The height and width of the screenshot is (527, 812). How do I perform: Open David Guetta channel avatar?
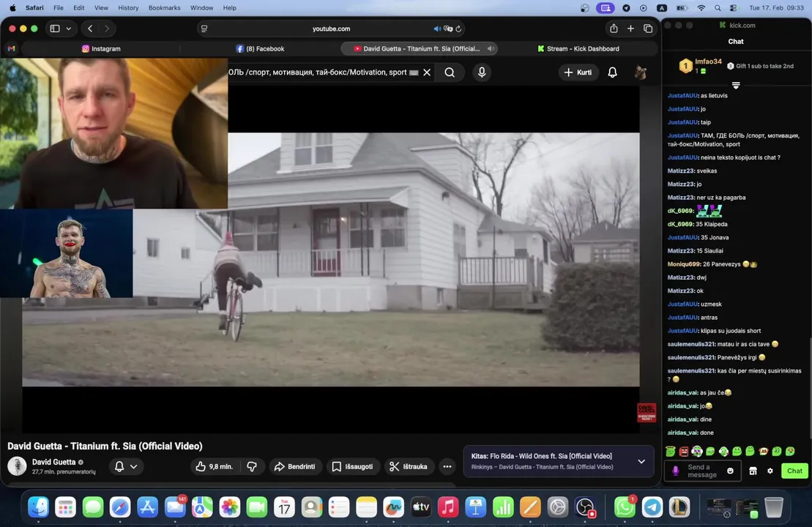click(x=17, y=466)
